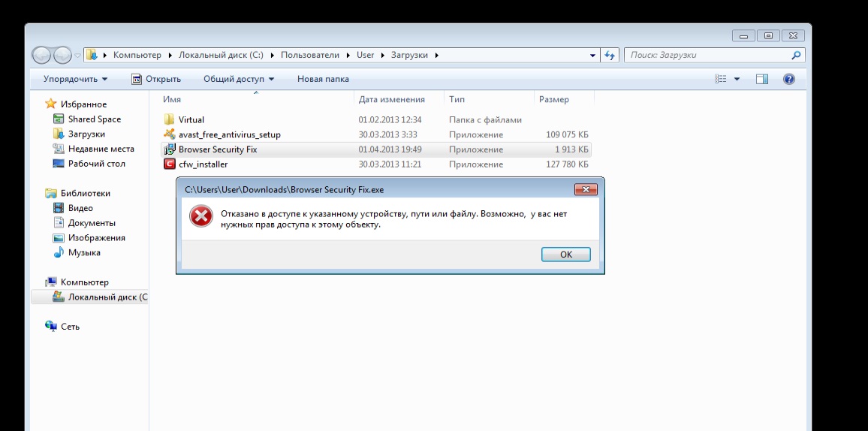
Task: Click the folder icon in the address bar
Action: [92, 55]
